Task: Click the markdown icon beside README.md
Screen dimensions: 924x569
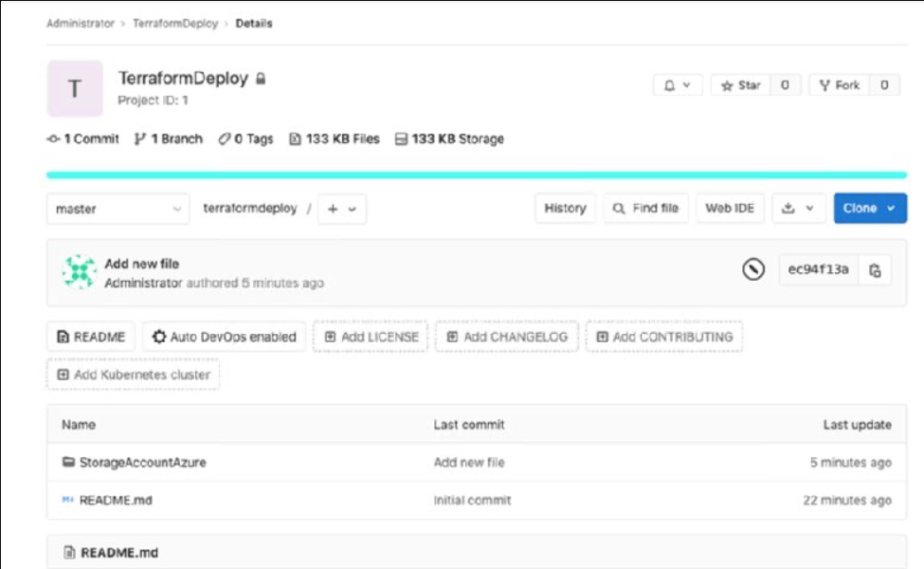Action: click(x=68, y=500)
